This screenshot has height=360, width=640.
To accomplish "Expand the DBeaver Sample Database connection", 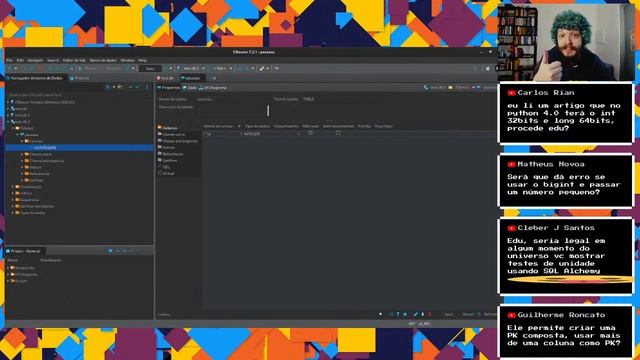I will 8,102.
